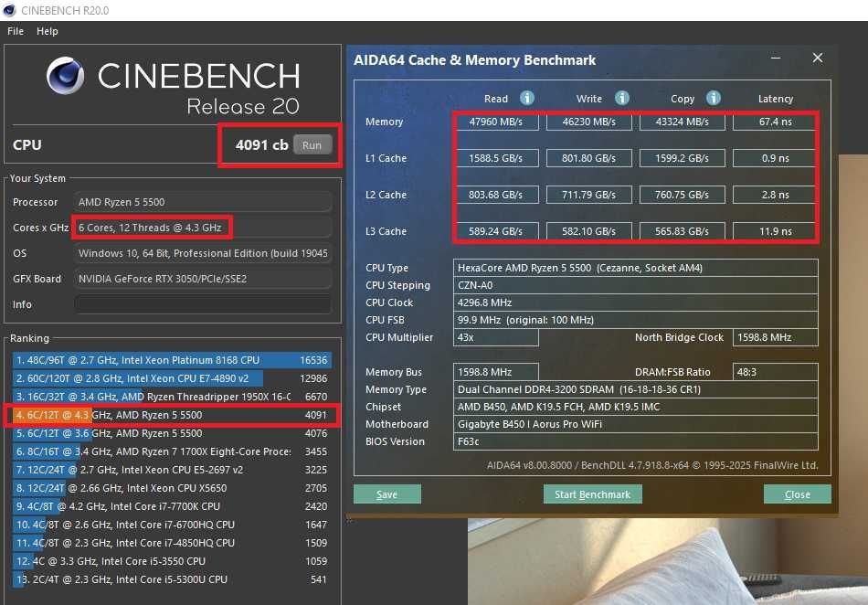Select ranking row Intel Xeon CPU E7-4890 v2

(172, 378)
